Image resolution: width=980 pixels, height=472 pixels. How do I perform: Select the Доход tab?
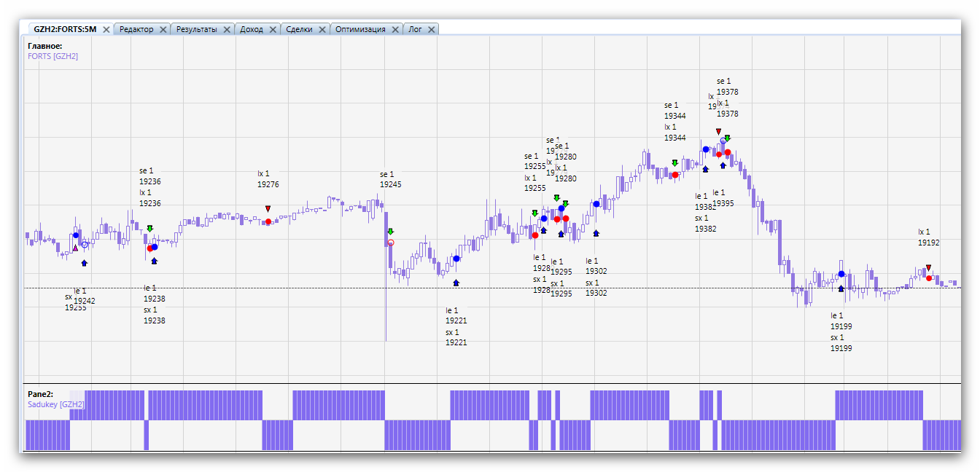(252, 29)
